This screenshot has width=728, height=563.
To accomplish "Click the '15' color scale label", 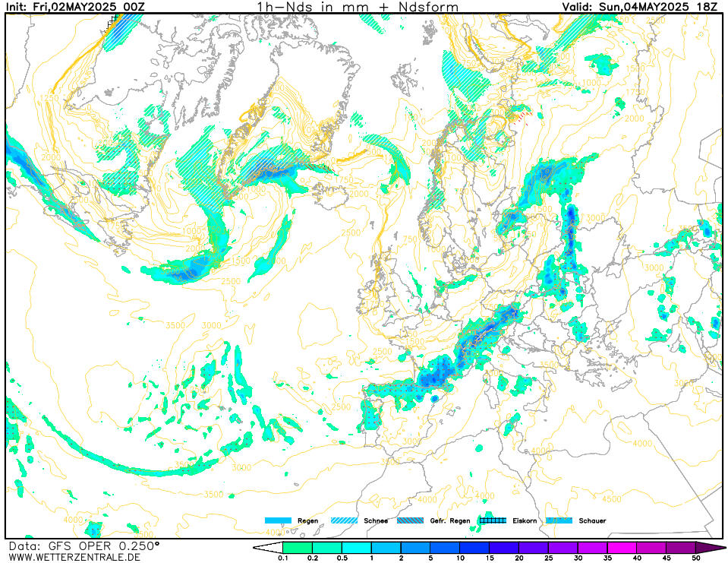I will [x=490, y=558].
